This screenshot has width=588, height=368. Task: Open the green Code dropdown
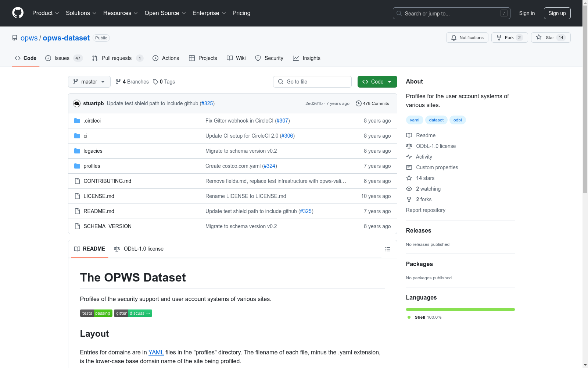pyautogui.click(x=377, y=82)
